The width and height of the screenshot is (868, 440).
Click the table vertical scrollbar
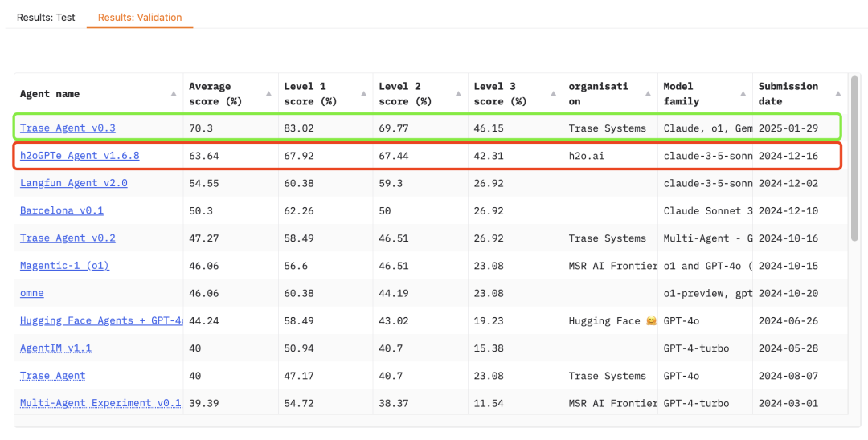[854, 161]
